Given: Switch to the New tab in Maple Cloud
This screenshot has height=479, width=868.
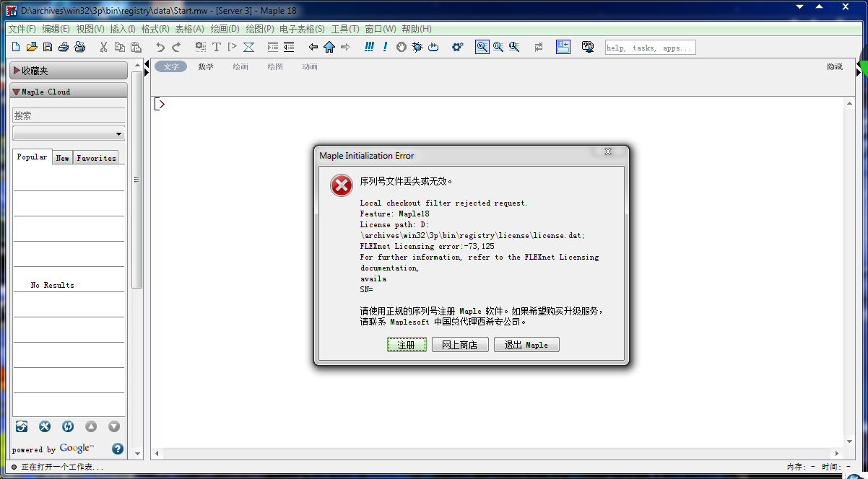Looking at the screenshot, I should 63,158.
